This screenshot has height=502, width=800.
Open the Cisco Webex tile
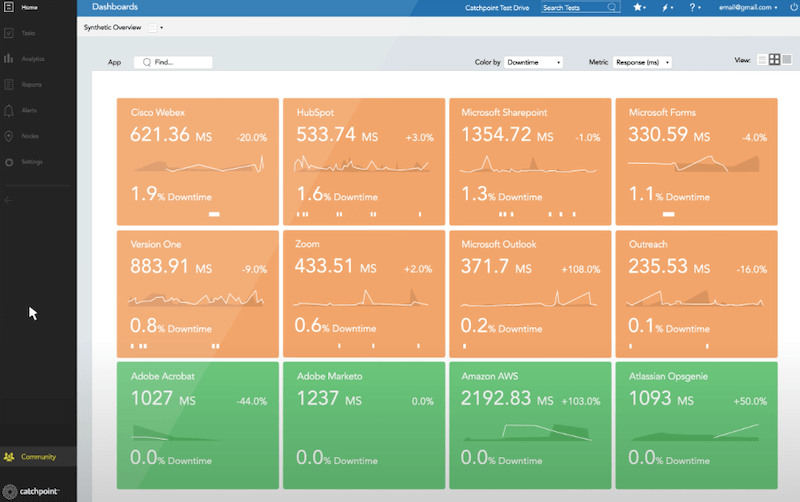pos(198,161)
